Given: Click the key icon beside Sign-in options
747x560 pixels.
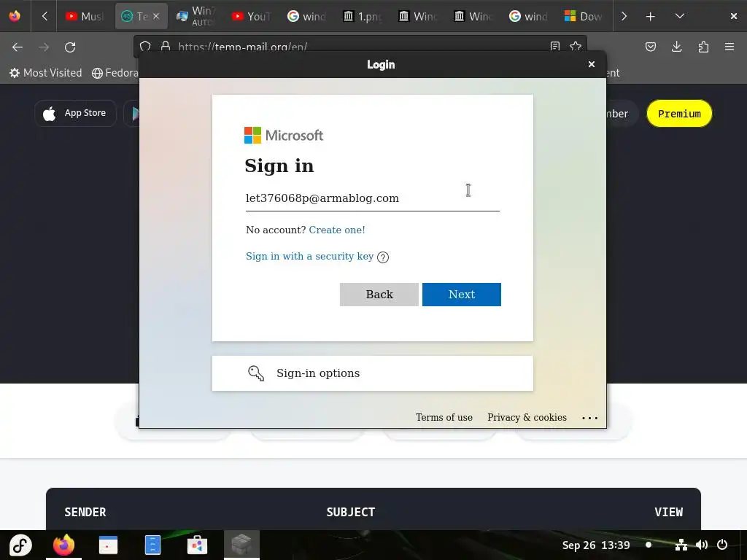Looking at the screenshot, I should (x=256, y=373).
